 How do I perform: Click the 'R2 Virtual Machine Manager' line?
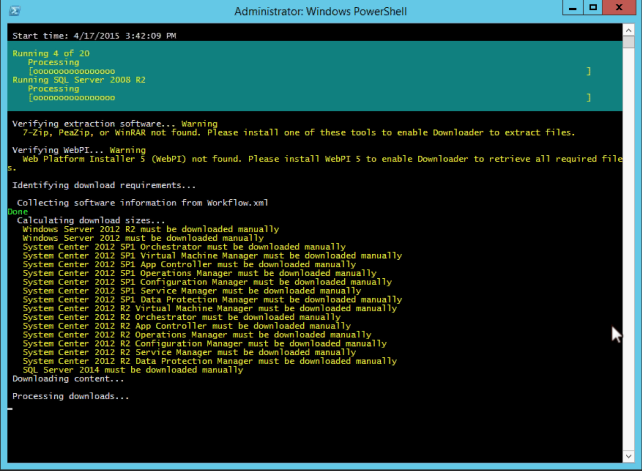[x=210, y=308]
